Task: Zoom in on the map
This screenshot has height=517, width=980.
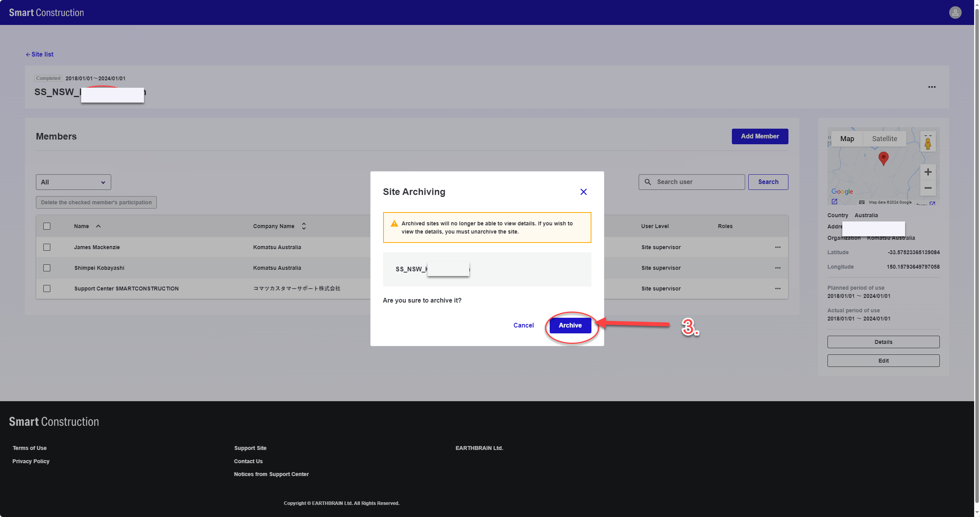Action: (x=928, y=172)
